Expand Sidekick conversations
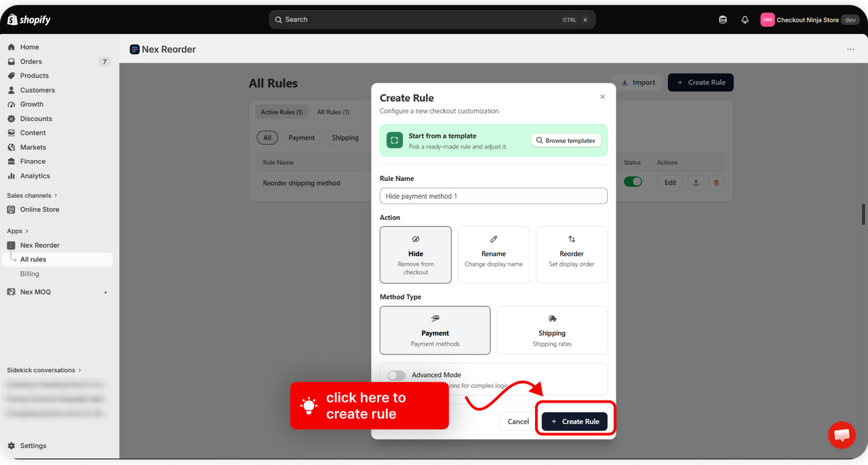Screen dimensions: 868x465 click(44, 370)
